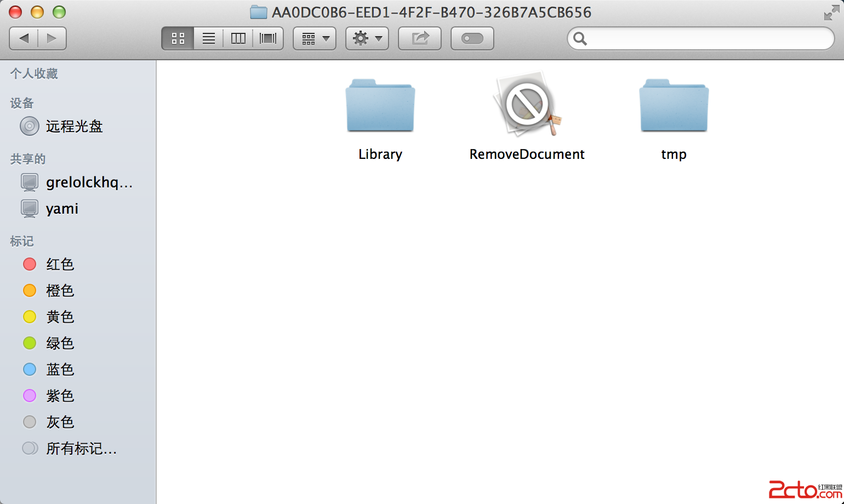Select the Library folder
The image size is (844, 504).
tap(380, 105)
